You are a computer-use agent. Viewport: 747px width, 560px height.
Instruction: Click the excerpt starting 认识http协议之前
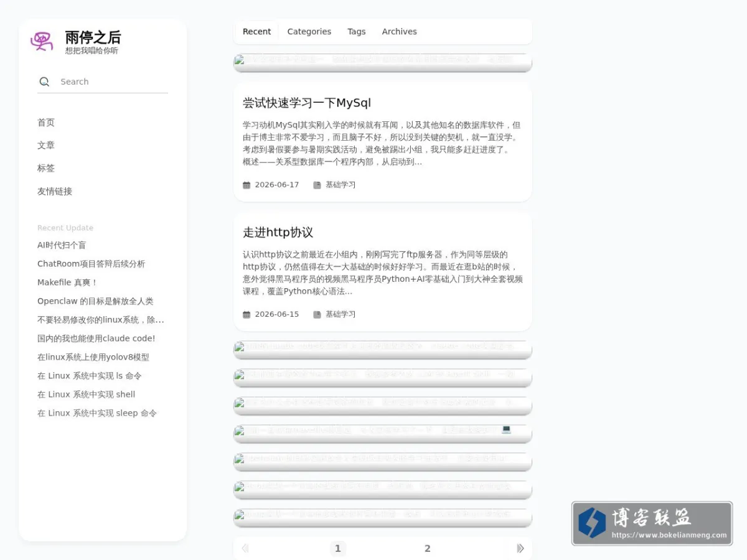pyautogui.click(x=382, y=273)
